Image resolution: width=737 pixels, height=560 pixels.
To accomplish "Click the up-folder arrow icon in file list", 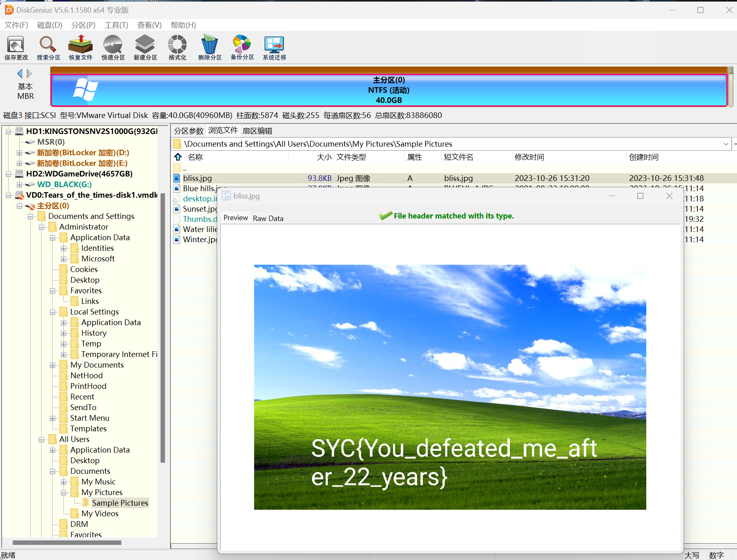I will pos(178,157).
